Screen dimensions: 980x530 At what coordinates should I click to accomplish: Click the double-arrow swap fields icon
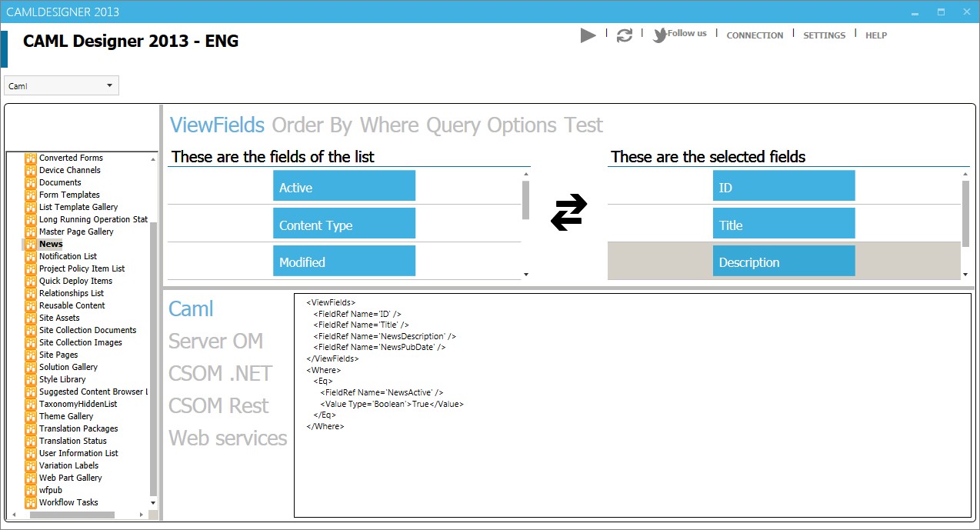(x=568, y=214)
